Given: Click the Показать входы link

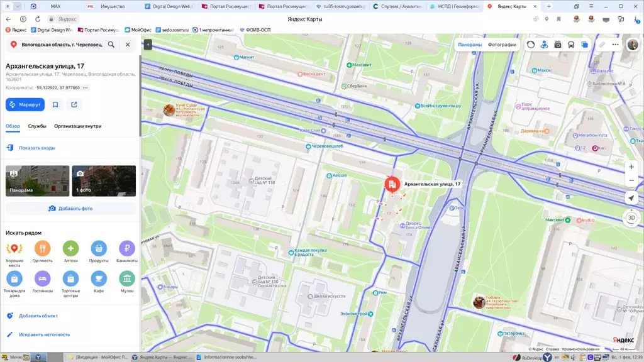Looking at the screenshot, I should point(36,148).
